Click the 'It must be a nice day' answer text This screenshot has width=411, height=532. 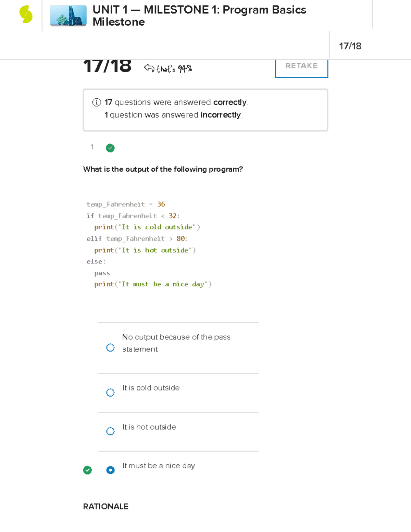pos(159,466)
